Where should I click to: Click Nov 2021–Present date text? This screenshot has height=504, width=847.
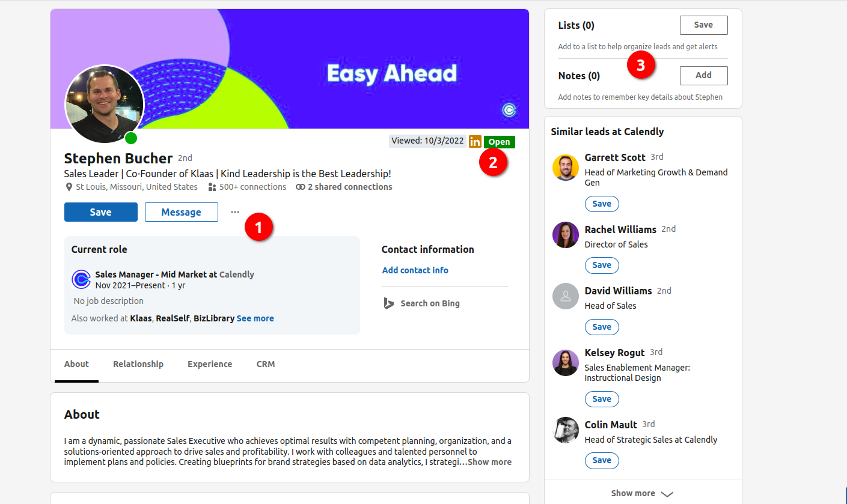coord(140,285)
